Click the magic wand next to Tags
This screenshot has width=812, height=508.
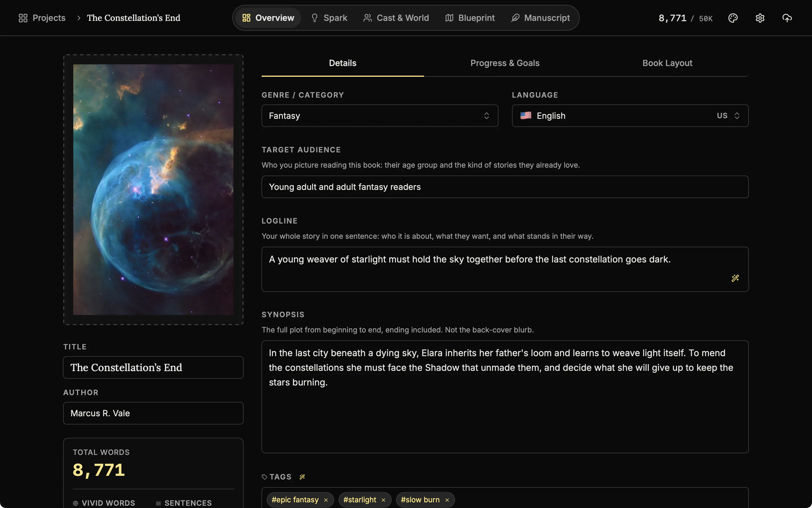pos(302,477)
